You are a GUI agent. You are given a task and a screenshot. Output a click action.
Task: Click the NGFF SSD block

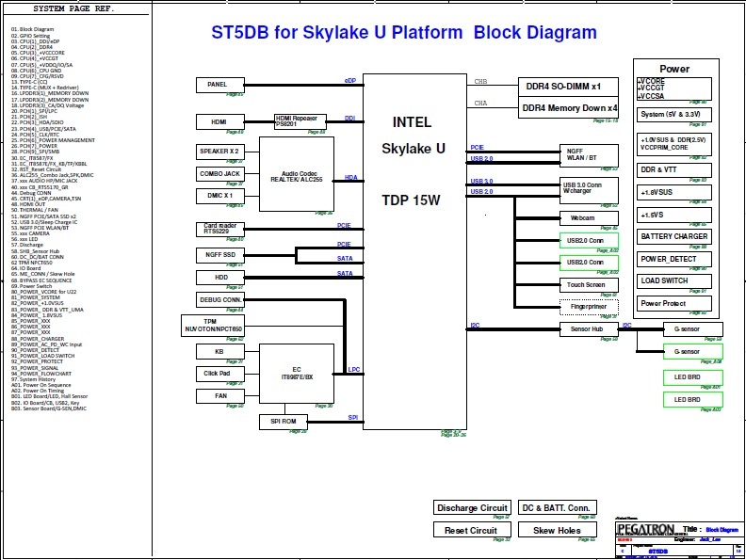(x=220, y=255)
